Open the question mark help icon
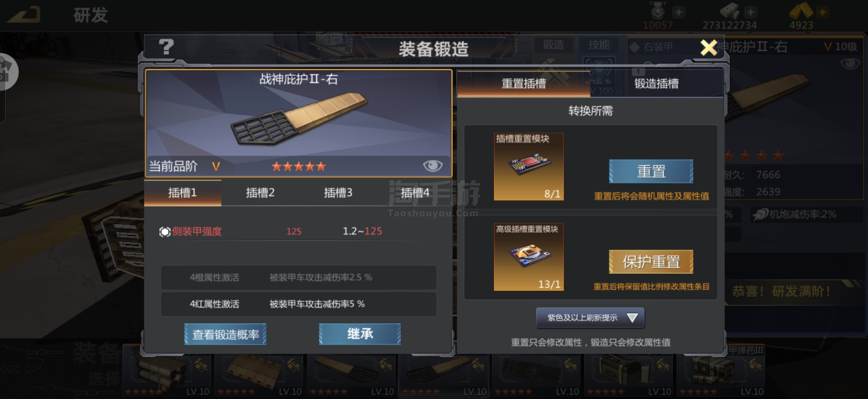The image size is (868, 399). (166, 47)
